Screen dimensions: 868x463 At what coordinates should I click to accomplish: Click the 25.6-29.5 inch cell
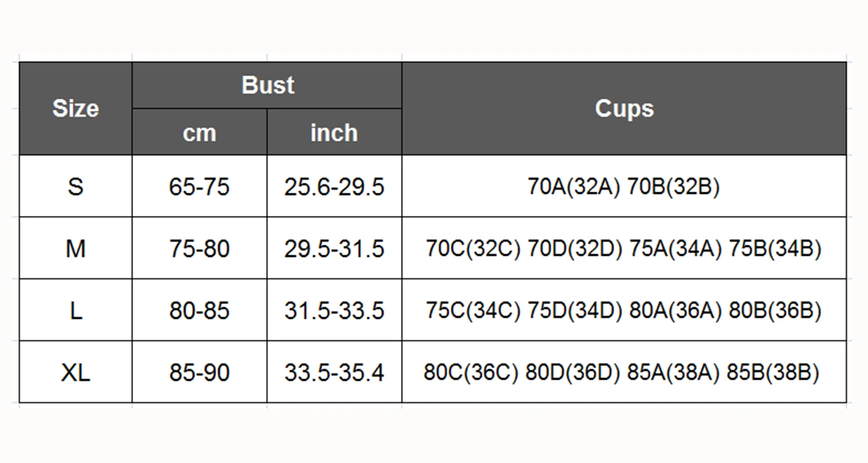pos(334,186)
